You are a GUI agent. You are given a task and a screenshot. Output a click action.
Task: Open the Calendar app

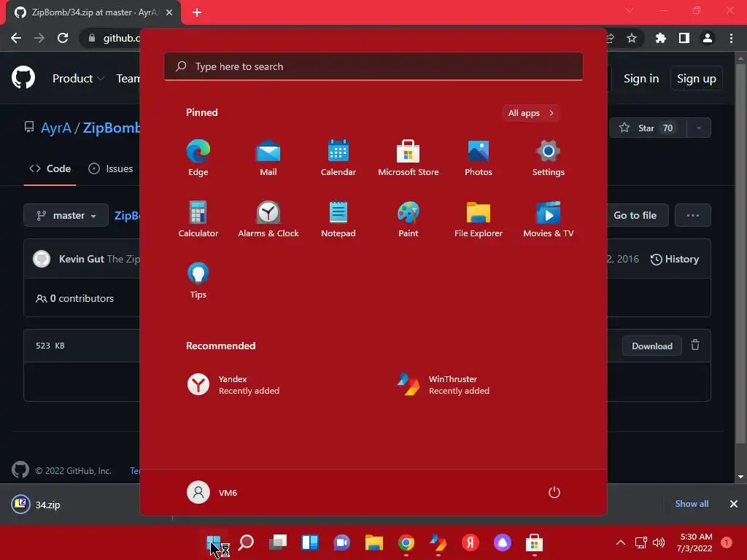click(338, 158)
